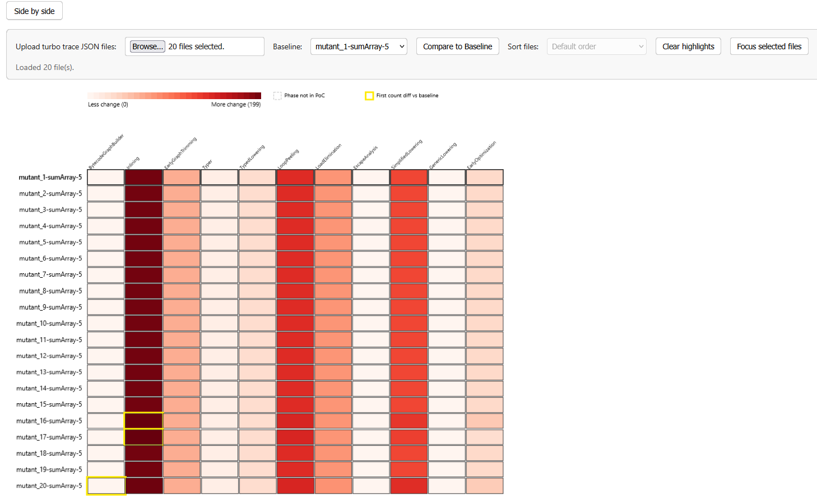Viewport: 817px width, 504px height.
Task: Select the LoadElimination column header
Action: 328,156
